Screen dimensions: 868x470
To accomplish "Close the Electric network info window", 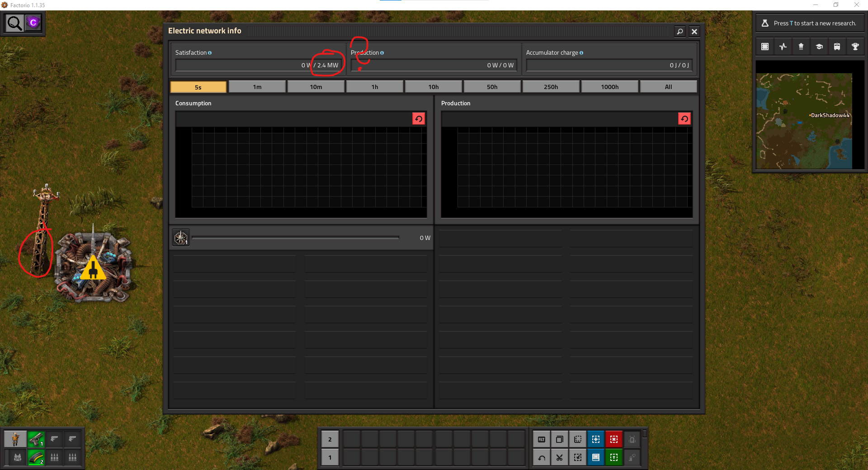I will [694, 31].
